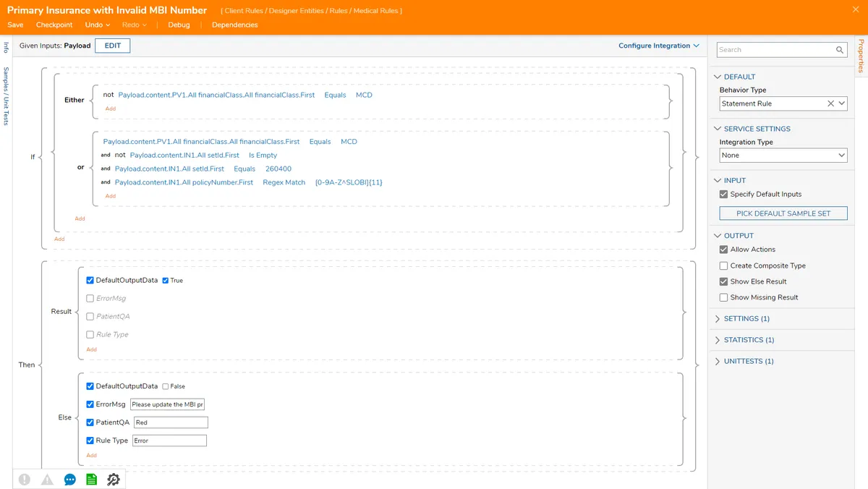Click the gray exclamation circle errors icon

pos(25,479)
